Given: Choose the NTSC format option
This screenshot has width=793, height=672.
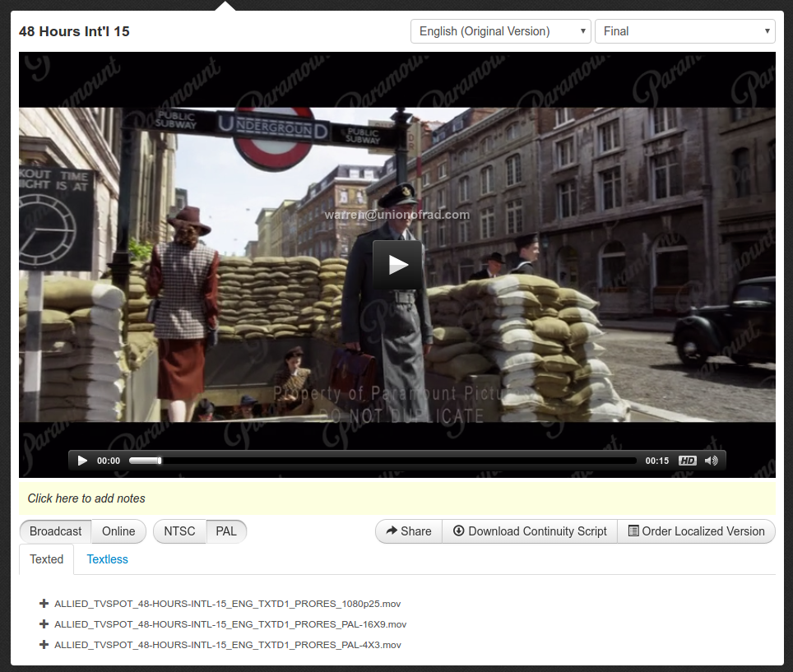Looking at the screenshot, I should click(x=179, y=531).
